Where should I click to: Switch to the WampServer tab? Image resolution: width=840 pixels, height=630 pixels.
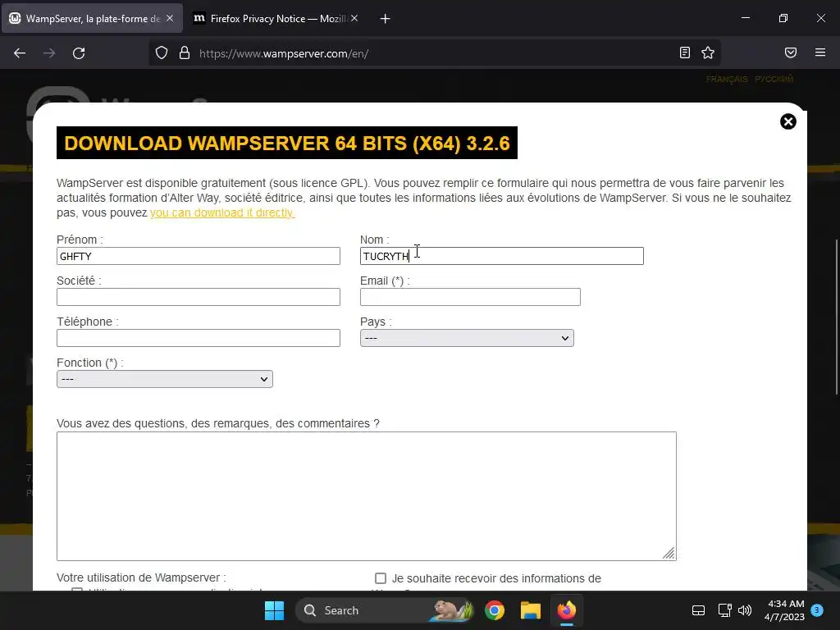click(93, 19)
